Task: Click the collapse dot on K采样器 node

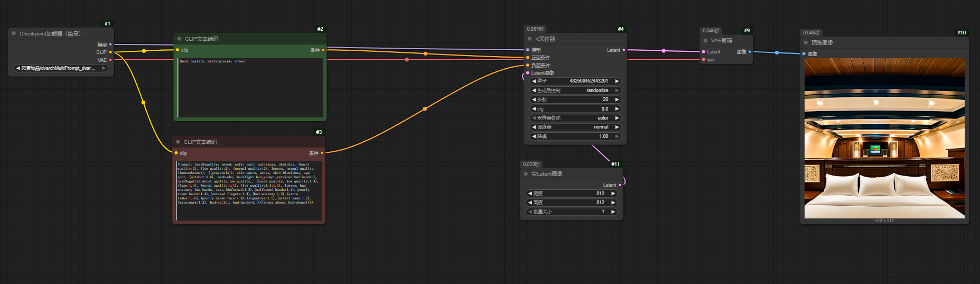Action: point(529,39)
